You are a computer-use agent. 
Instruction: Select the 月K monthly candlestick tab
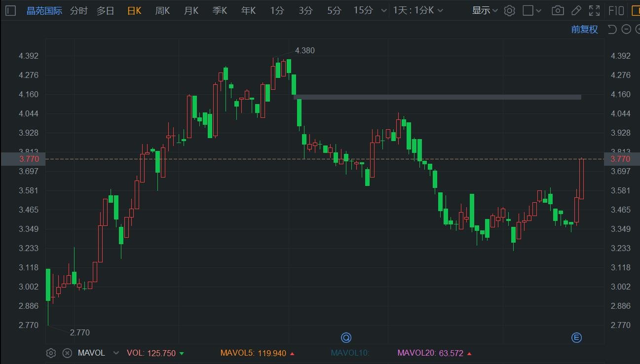(191, 10)
